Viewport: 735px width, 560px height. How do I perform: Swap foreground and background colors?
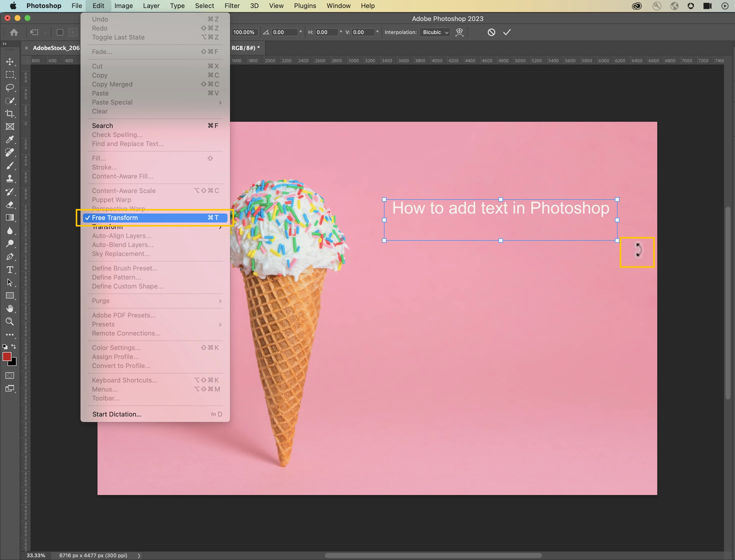click(x=14, y=346)
